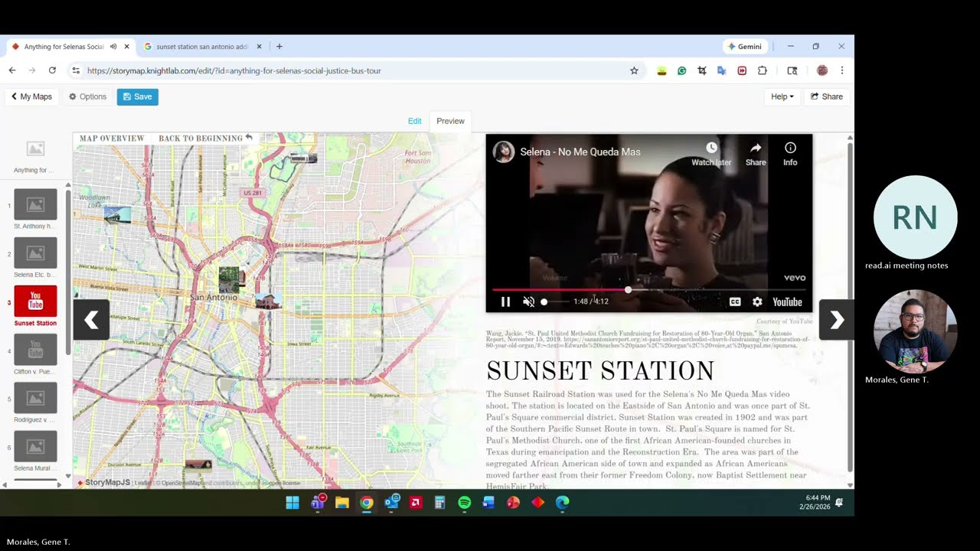This screenshot has width=980, height=551.
Task: Open Windows Start menu
Action: (292, 503)
